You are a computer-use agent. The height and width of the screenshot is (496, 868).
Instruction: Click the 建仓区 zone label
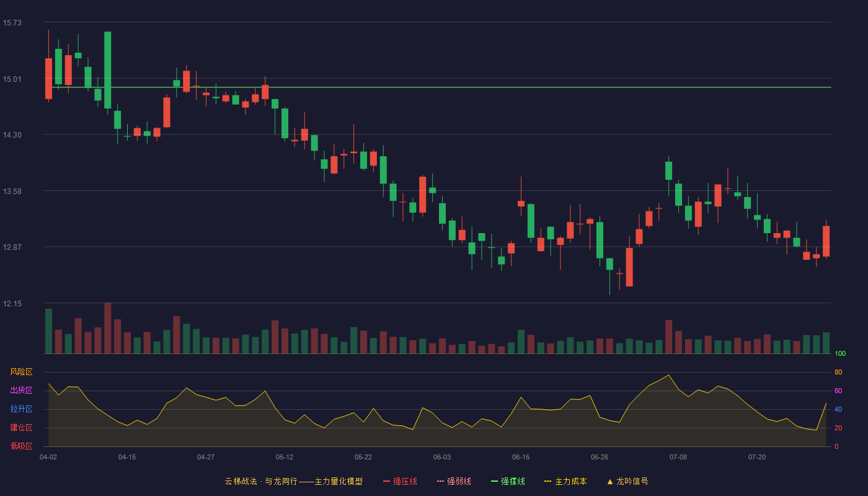(x=21, y=428)
